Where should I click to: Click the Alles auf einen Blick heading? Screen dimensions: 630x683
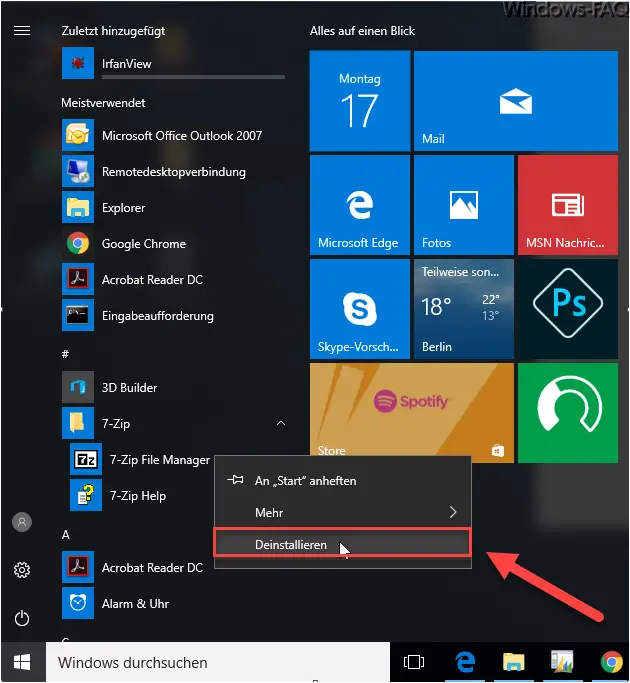(362, 31)
